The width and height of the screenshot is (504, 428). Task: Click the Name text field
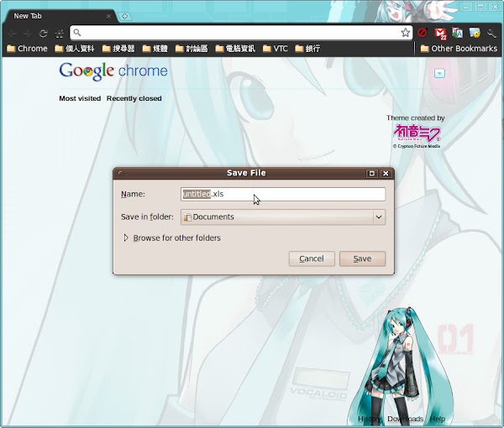[283, 194]
